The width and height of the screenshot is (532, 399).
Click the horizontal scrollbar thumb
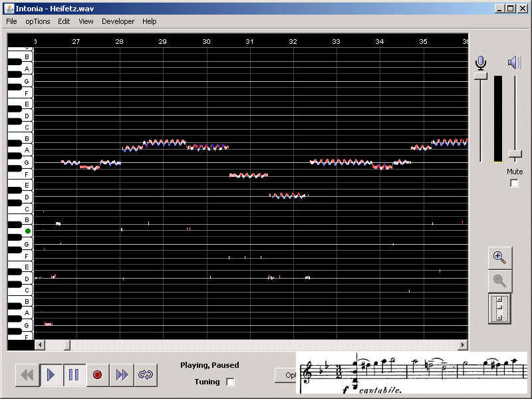67,345
